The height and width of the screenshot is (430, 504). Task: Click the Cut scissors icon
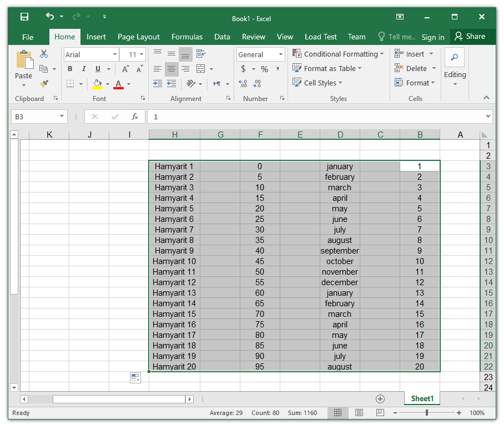pyautogui.click(x=44, y=54)
